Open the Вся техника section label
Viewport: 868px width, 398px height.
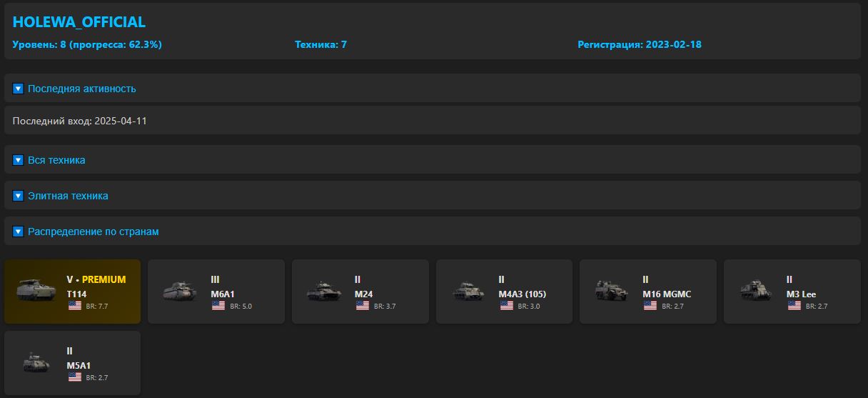pyautogui.click(x=56, y=160)
